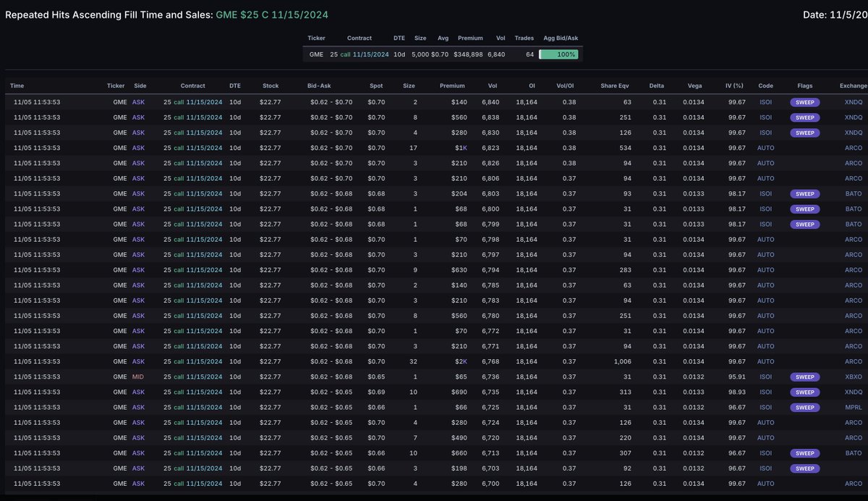Viewport: 868px width, 501px height.
Task: Click the SWEEP flag in the 6,799 volume row
Action: pos(804,224)
